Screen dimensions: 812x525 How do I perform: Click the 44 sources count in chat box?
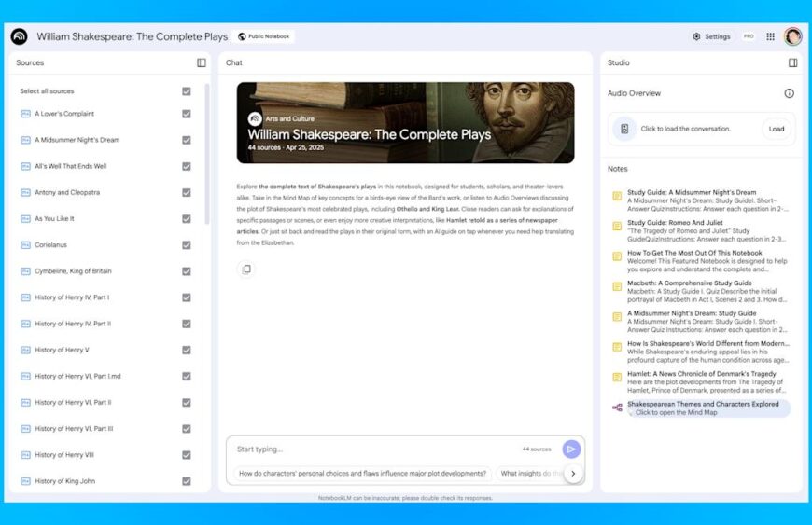click(x=537, y=449)
